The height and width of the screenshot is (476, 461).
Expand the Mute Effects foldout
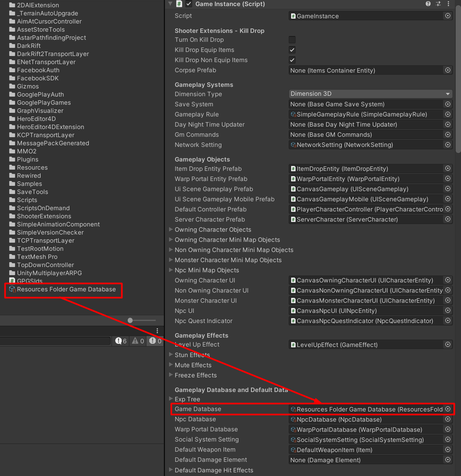coord(171,365)
